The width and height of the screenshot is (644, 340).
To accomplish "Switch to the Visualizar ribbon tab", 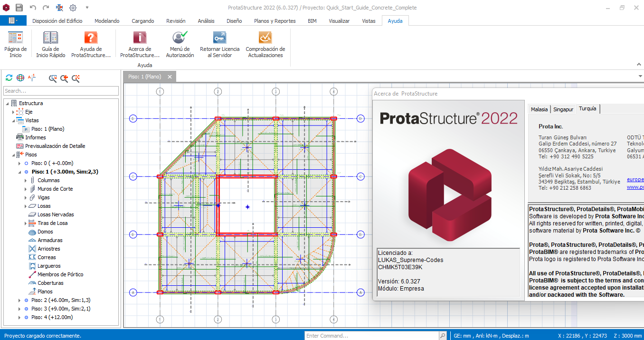I will 339,21.
